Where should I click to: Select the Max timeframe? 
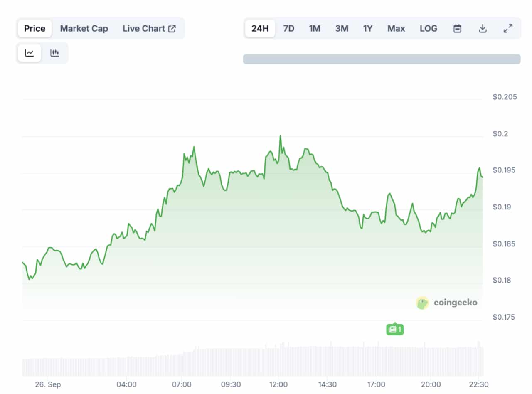(x=396, y=28)
